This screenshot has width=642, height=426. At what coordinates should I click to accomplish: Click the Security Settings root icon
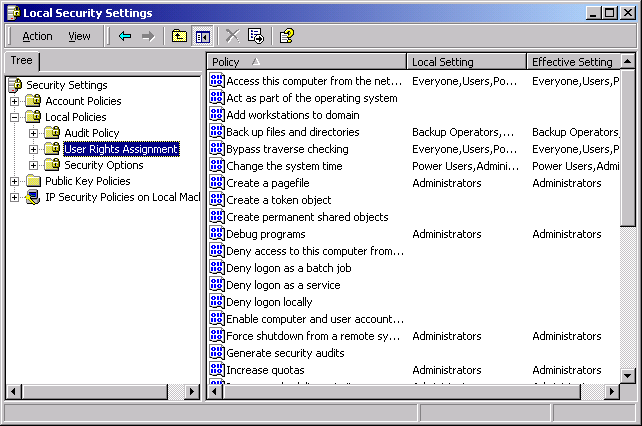[15, 85]
